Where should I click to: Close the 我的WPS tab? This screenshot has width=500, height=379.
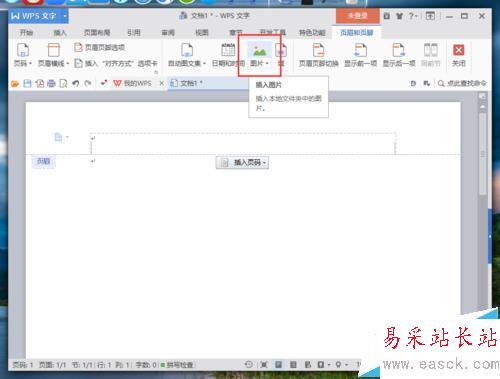(162, 83)
